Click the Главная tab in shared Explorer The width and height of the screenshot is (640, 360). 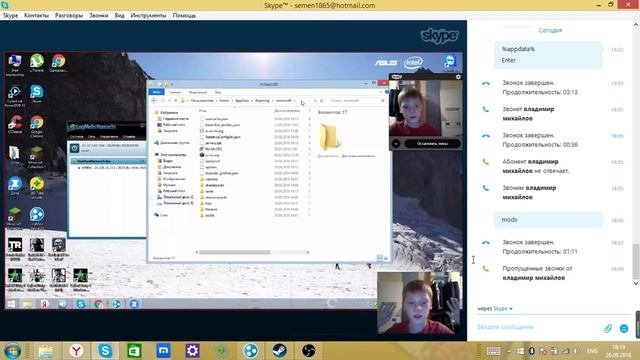coord(174,92)
